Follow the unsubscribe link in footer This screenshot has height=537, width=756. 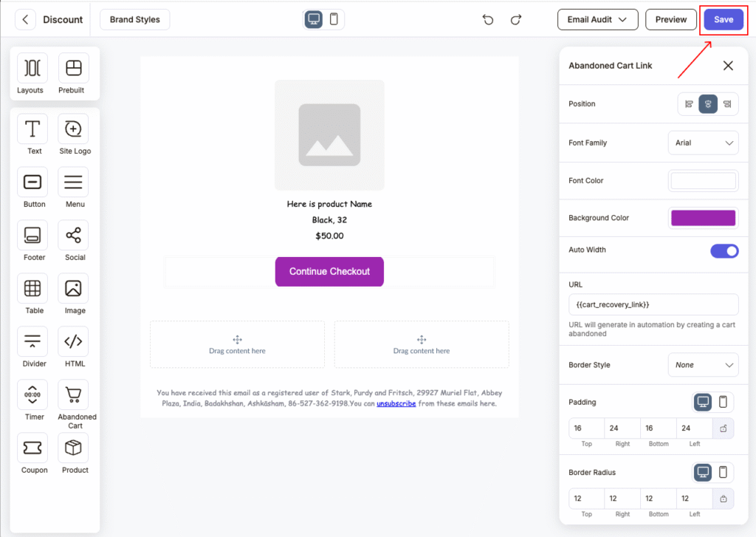(396, 403)
